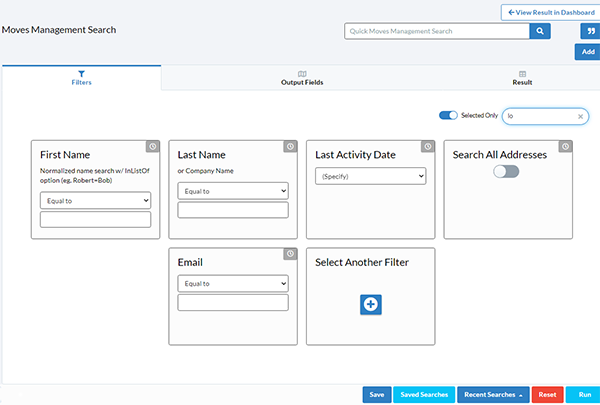600x405 pixels.
Task: Focus the Quick Moves Management Search field
Action: tap(437, 31)
